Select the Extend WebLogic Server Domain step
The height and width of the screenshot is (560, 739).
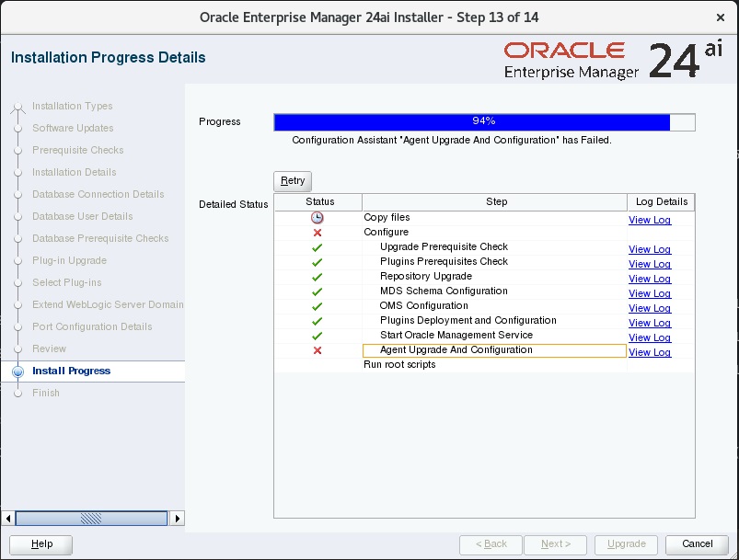click(x=108, y=304)
